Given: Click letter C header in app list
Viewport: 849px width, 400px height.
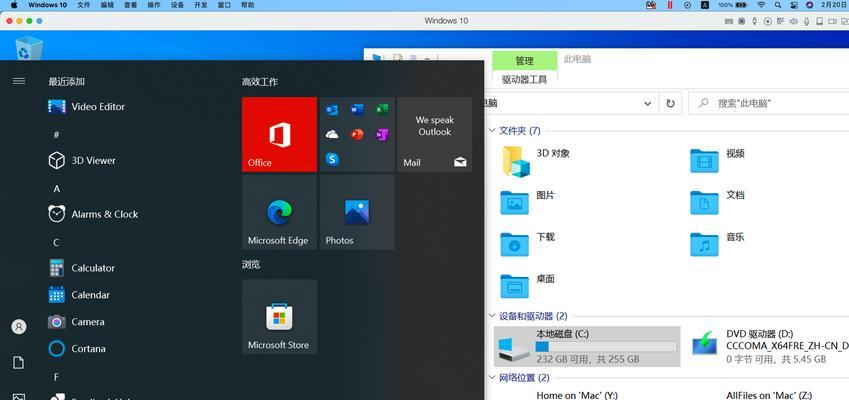Looking at the screenshot, I should point(56,242).
